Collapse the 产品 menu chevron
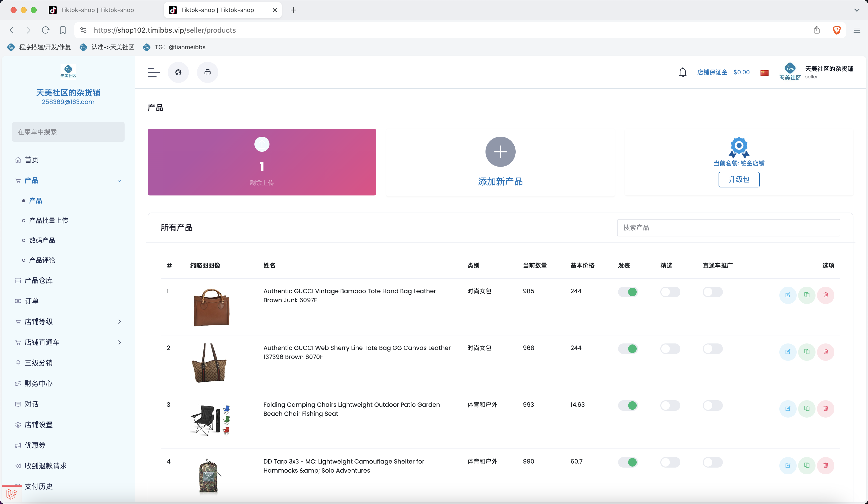This screenshot has width=868, height=504. click(120, 180)
